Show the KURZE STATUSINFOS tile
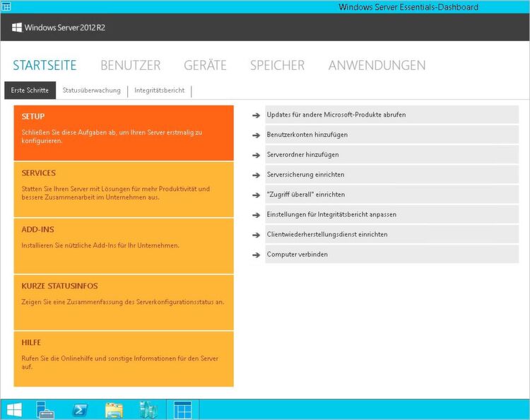Viewport: 530px width, 420px height. (x=124, y=303)
